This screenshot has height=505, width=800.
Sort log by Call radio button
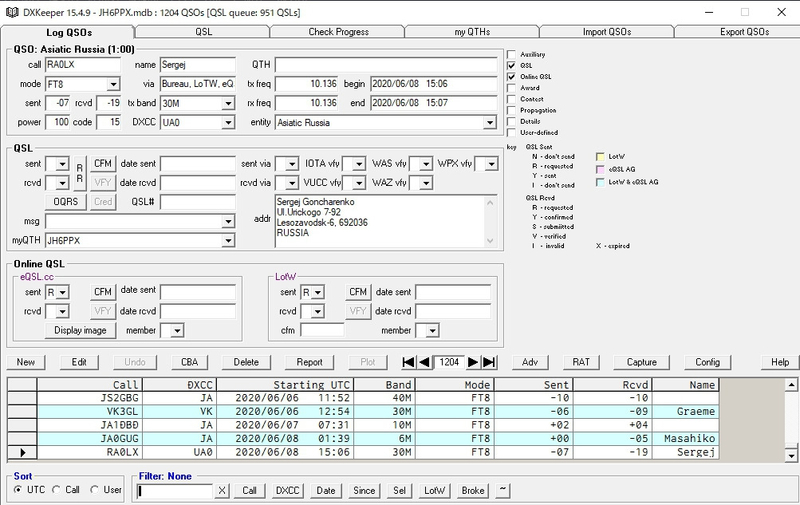57,490
